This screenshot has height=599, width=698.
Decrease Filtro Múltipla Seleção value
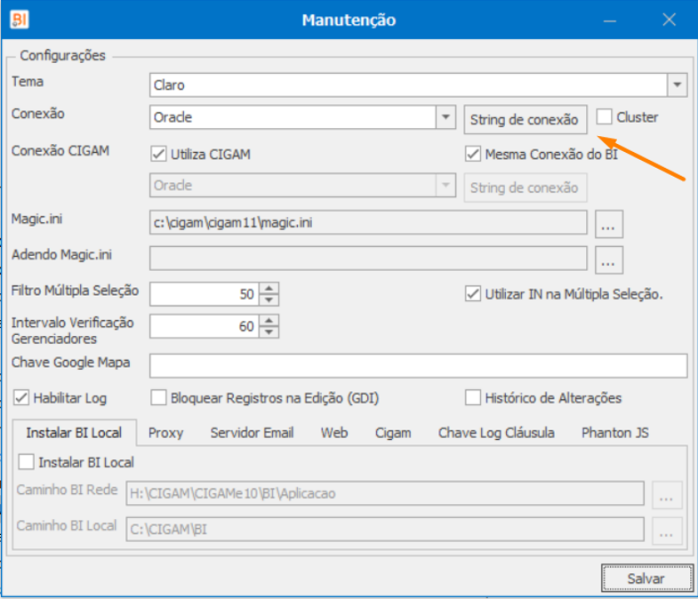269,300
